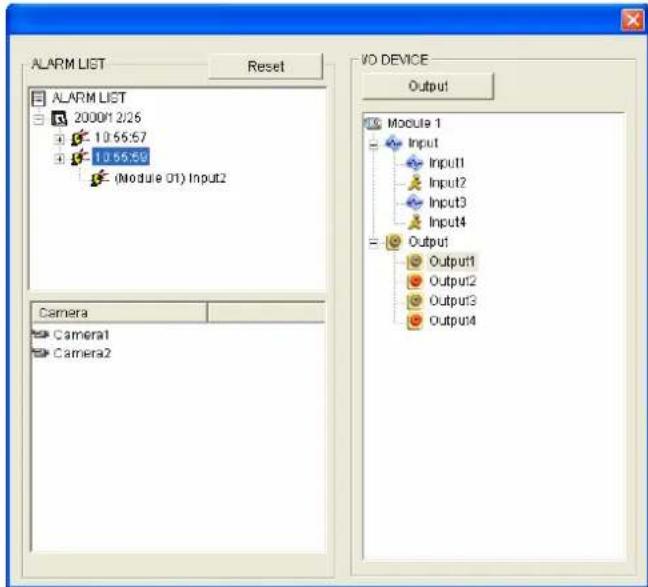648x587 pixels.
Task: Click the Output group relay icon
Action: [394, 242]
